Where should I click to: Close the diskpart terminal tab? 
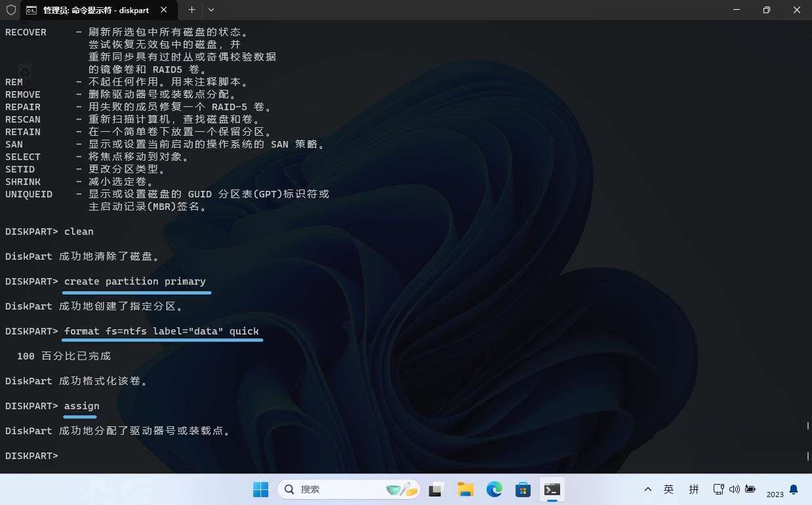[x=164, y=10]
